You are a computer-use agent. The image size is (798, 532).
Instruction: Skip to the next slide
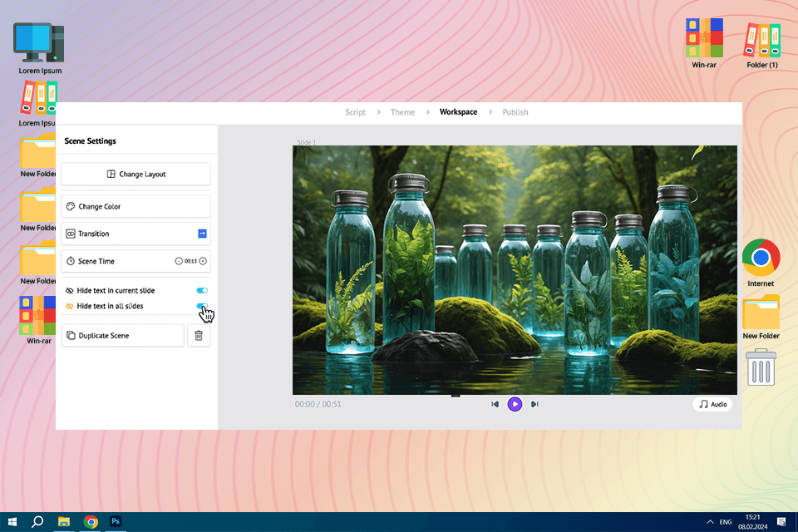coord(534,404)
